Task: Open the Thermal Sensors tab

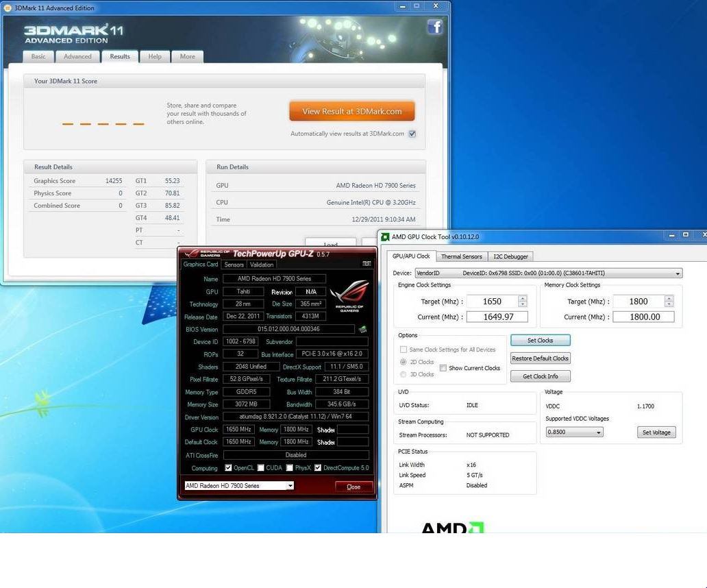Action: (462, 256)
